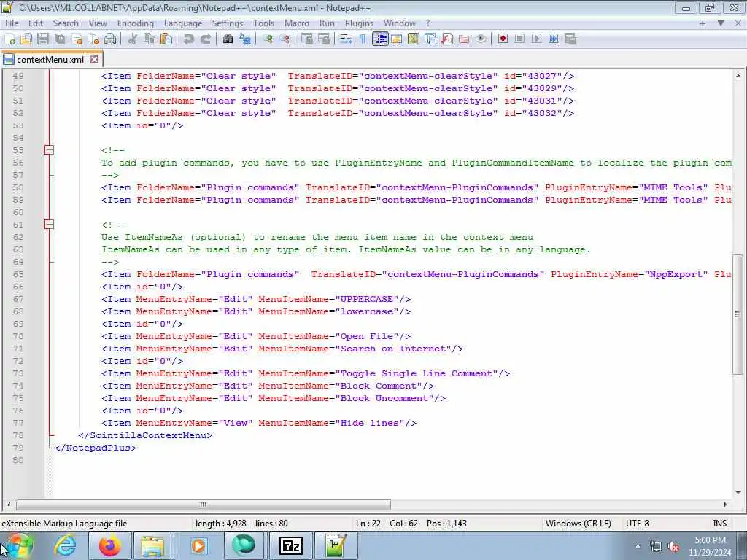Open the User Defined Language icon
Viewport: 747px width, 560px height.
coord(397,39)
